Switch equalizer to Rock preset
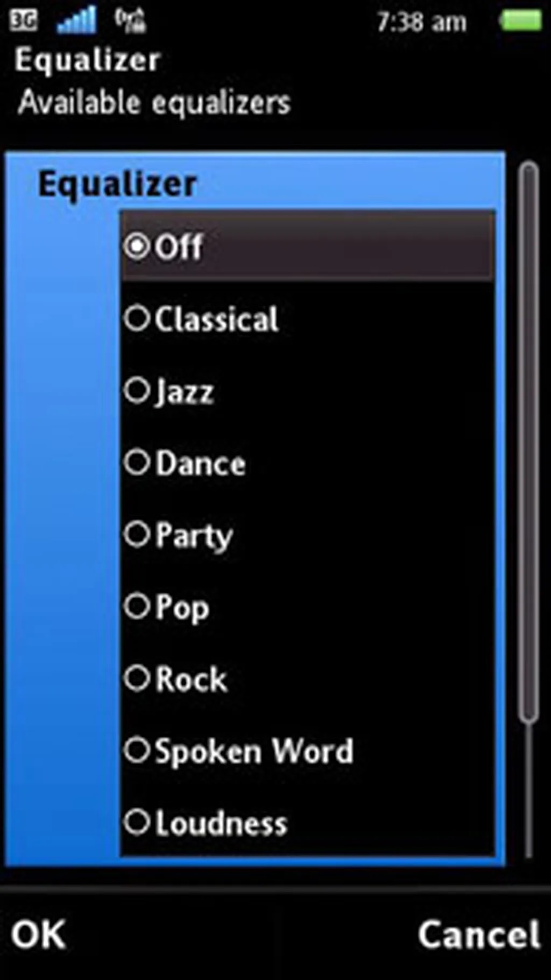 pyautogui.click(x=137, y=678)
